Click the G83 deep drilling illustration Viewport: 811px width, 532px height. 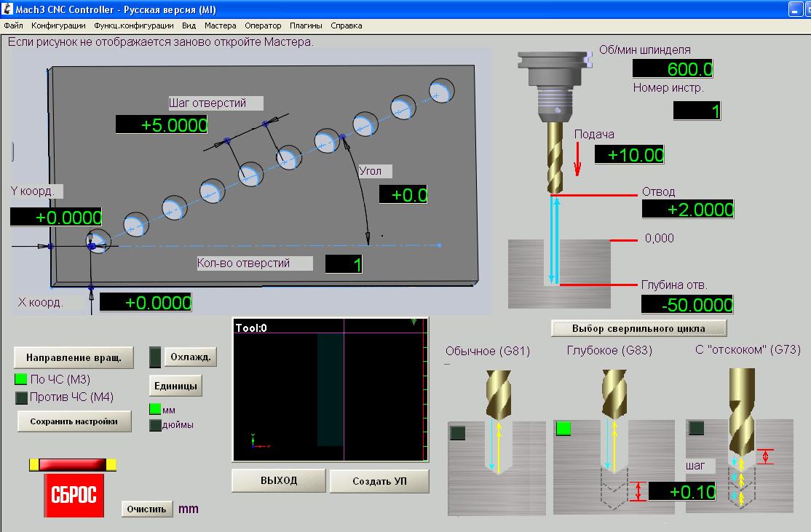[x=614, y=441]
